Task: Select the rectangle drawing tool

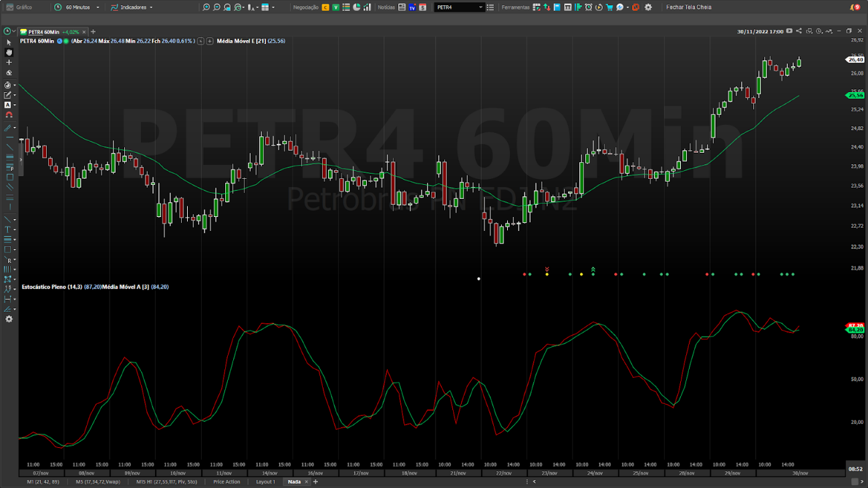Action: tap(8, 250)
